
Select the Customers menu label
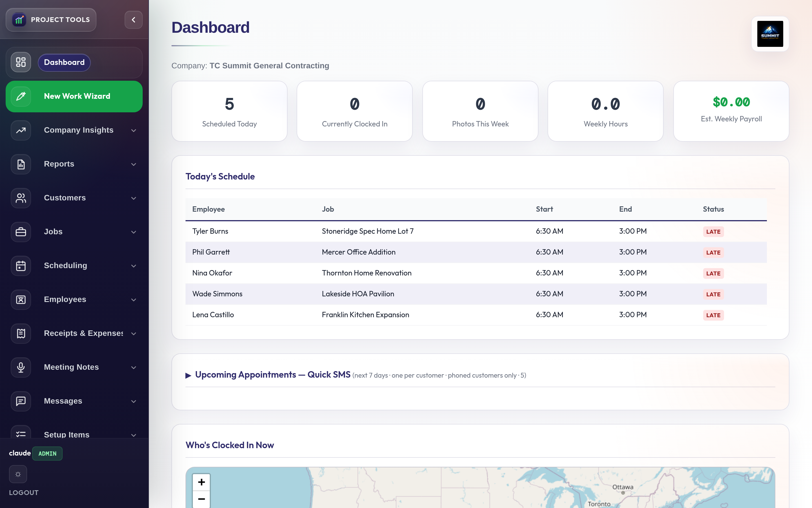coord(65,198)
